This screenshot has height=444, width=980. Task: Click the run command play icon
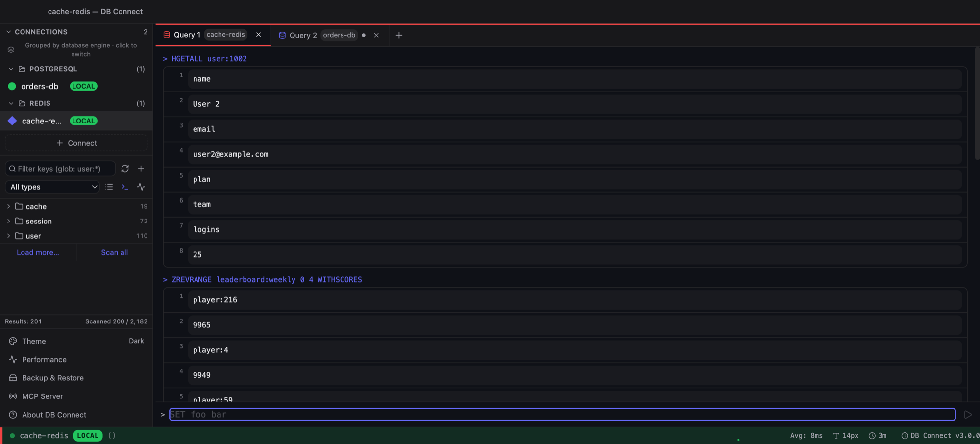968,415
